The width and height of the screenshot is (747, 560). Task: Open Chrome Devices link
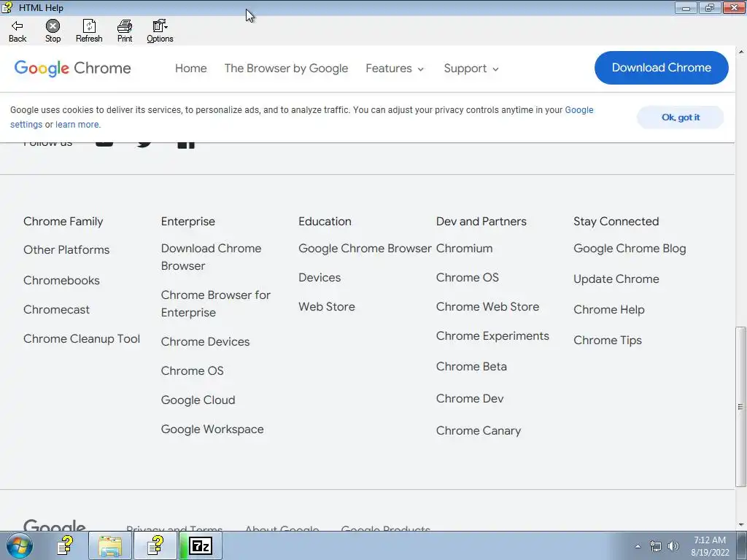point(205,341)
